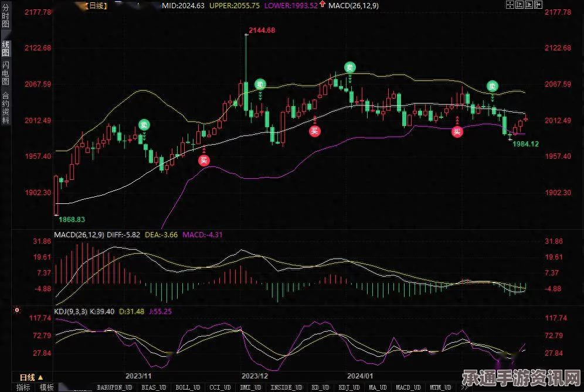Click the LOWER:1993.52 value
Image resolution: width=584 pixels, height=392 pixels.
point(291,6)
